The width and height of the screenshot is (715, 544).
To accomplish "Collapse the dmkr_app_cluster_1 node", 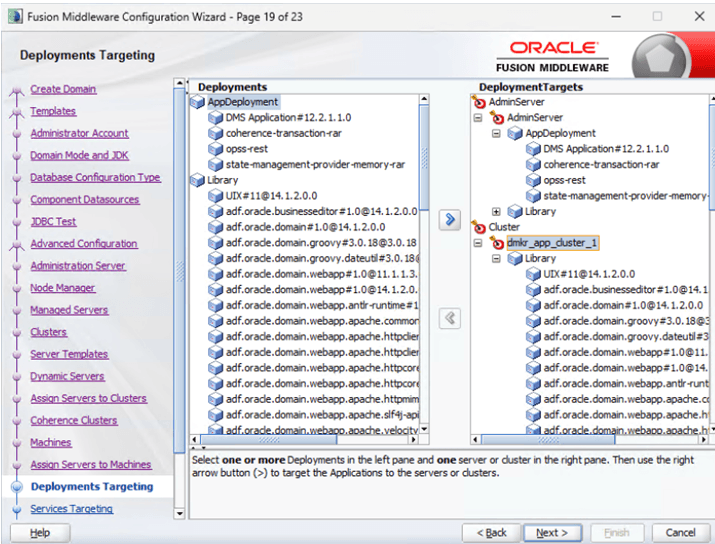I will [x=478, y=243].
